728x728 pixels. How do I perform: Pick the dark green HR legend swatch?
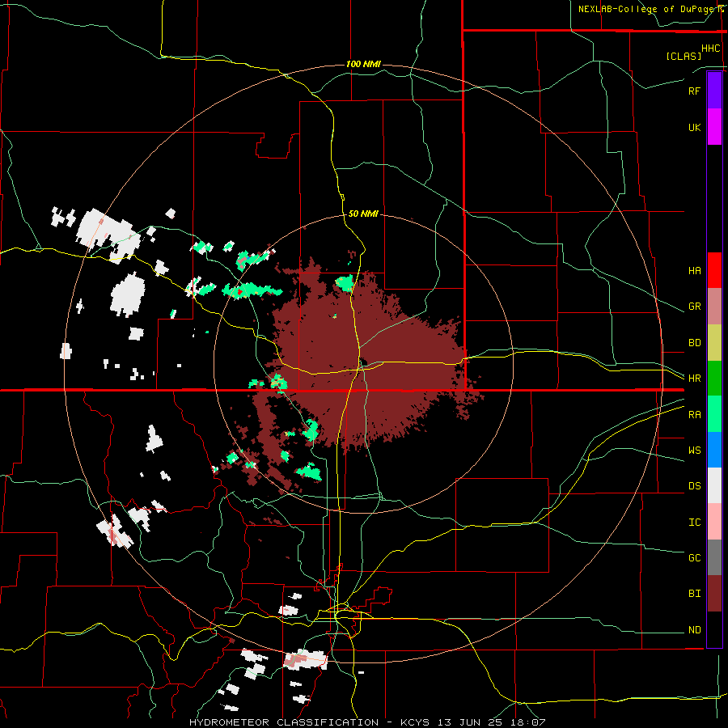coord(714,379)
